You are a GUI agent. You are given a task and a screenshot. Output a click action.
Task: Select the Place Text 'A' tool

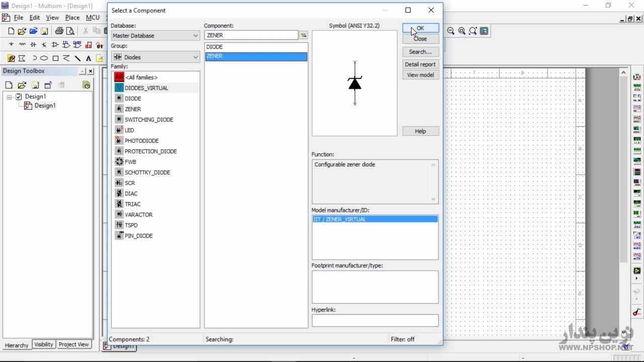click(89, 58)
